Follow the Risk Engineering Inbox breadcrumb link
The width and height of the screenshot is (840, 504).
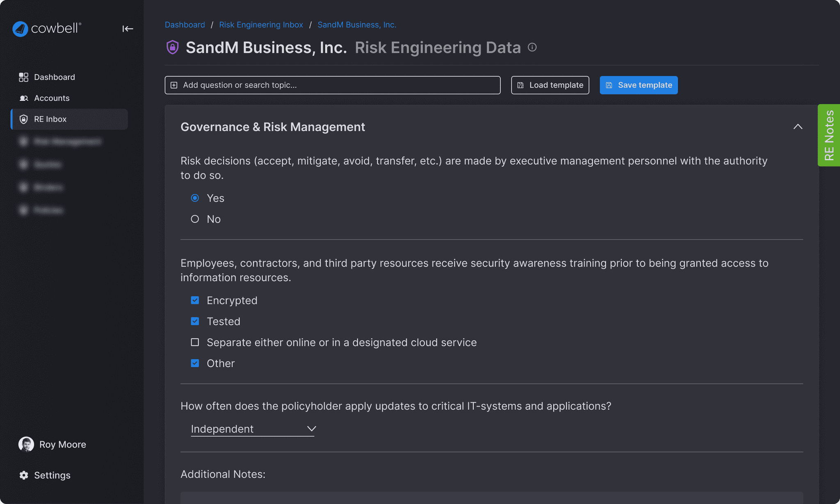point(261,25)
